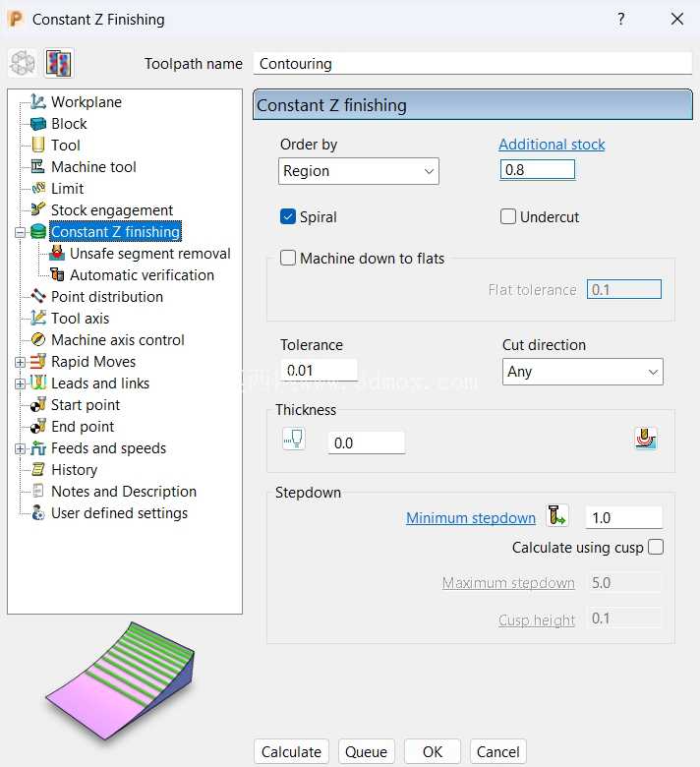
Task: Open component thickness settings icon
Action: [645, 439]
